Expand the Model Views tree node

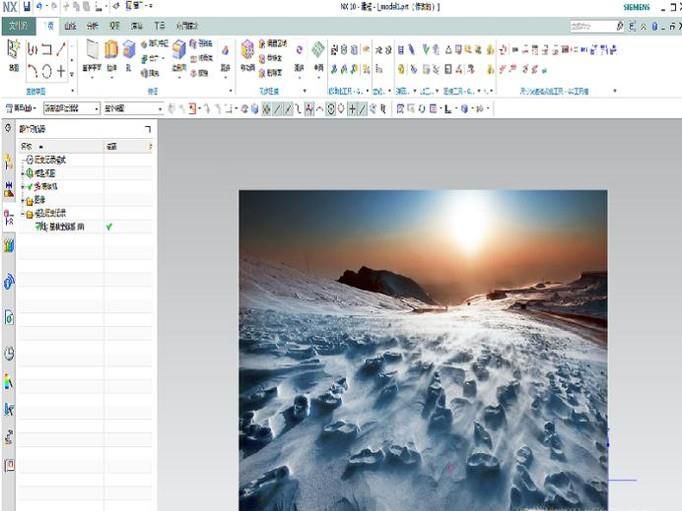22,173
